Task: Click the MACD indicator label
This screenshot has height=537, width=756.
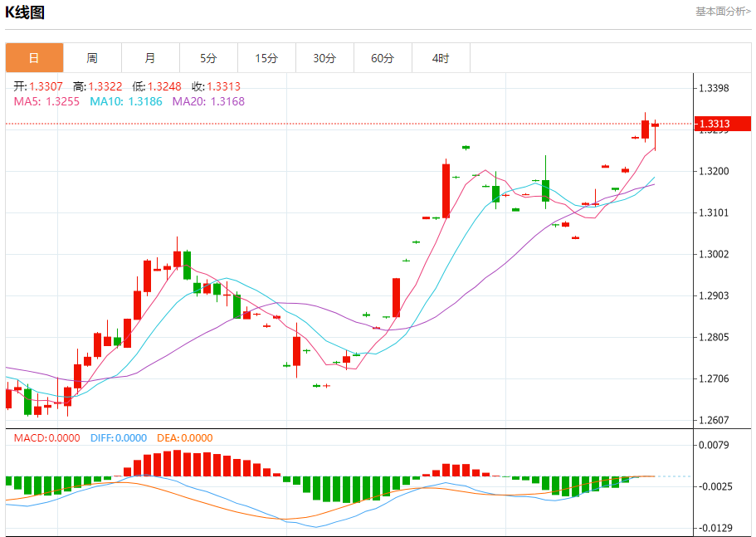Action: click(46, 437)
